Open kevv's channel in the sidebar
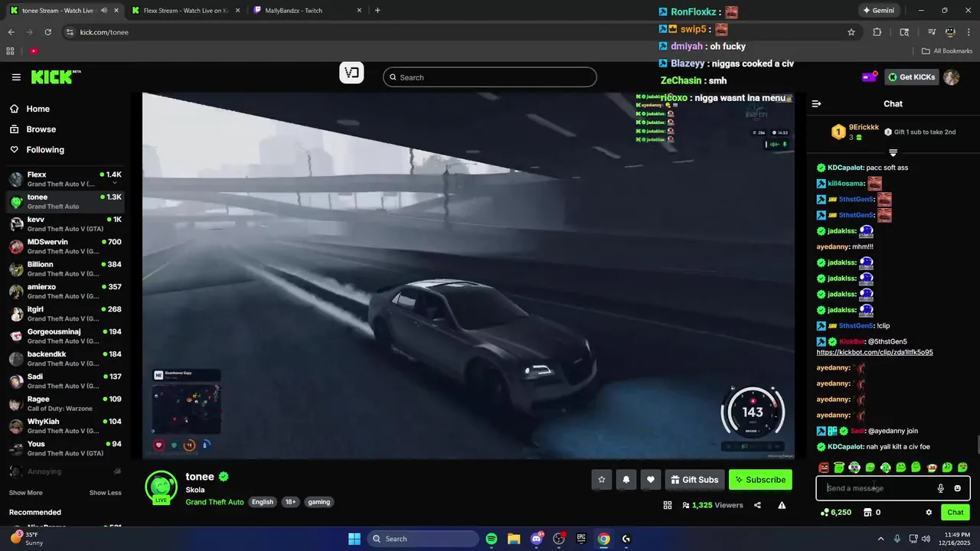Image resolution: width=980 pixels, height=551 pixels. point(64,224)
